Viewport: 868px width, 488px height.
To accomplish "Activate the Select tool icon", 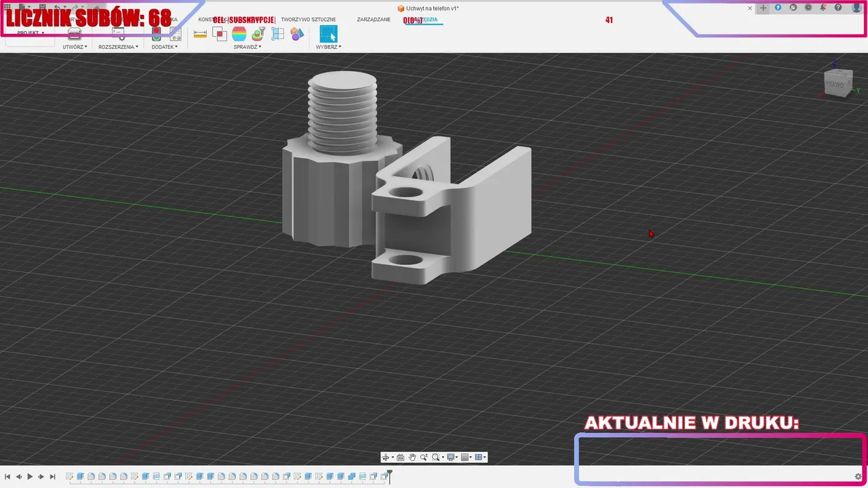I will point(328,34).
